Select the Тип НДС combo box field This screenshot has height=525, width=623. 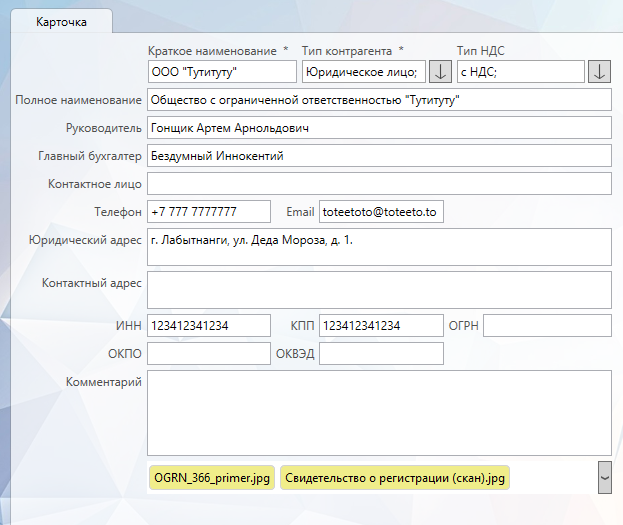[520, 72]
